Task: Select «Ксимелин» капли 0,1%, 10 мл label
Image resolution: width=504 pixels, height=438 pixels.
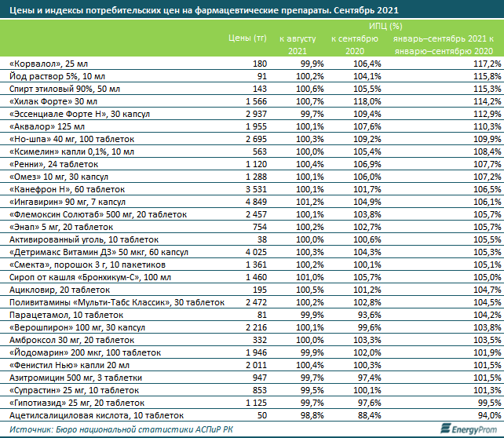Action: tap(71, 151)
